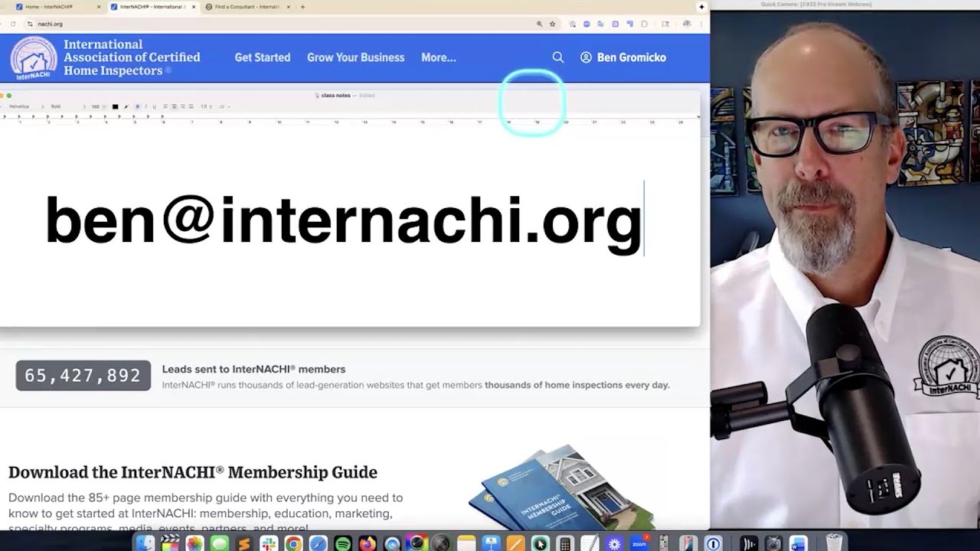Screen dimensions: 980x551
Task: Click the InterNACHI logo in the site header
Action: (x=33, y=58)
